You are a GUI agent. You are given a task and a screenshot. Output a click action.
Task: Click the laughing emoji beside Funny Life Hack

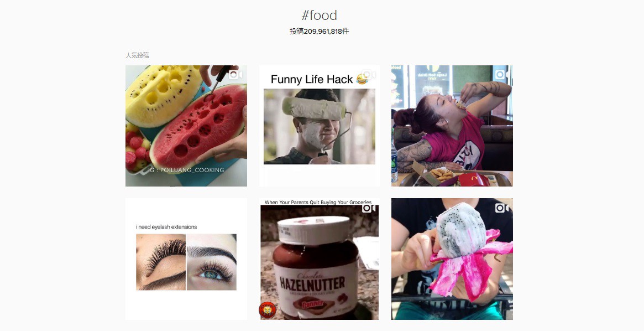[362, 79]
